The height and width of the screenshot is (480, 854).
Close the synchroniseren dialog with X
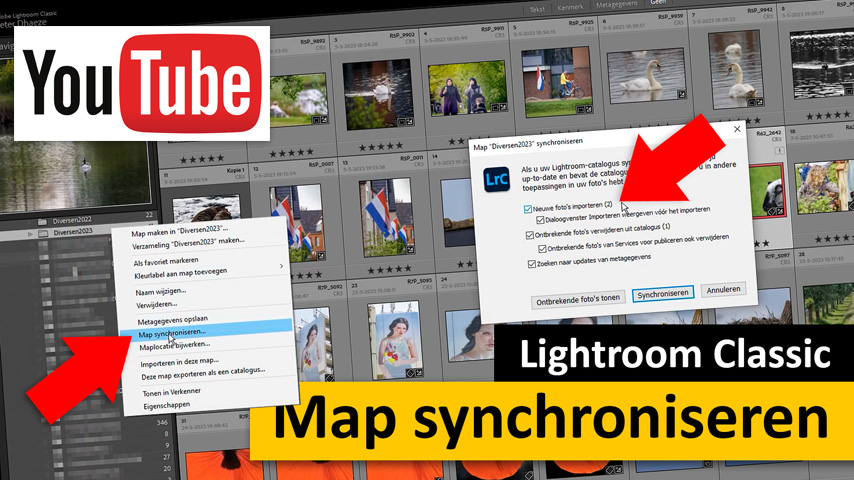(x=738, y=129)
